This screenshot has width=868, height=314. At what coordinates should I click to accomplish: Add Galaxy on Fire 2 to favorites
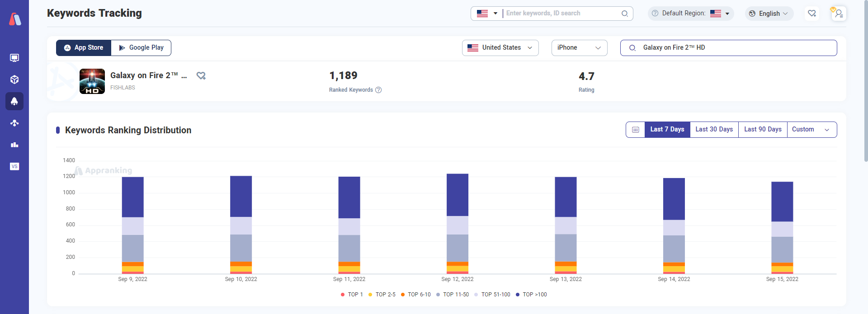(201, 76)
